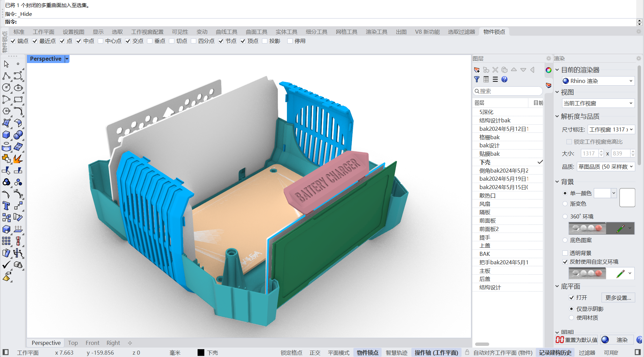Select the 散热口 layer row
The height and width of the screenshot is (357, 644).
pos(508,196)
